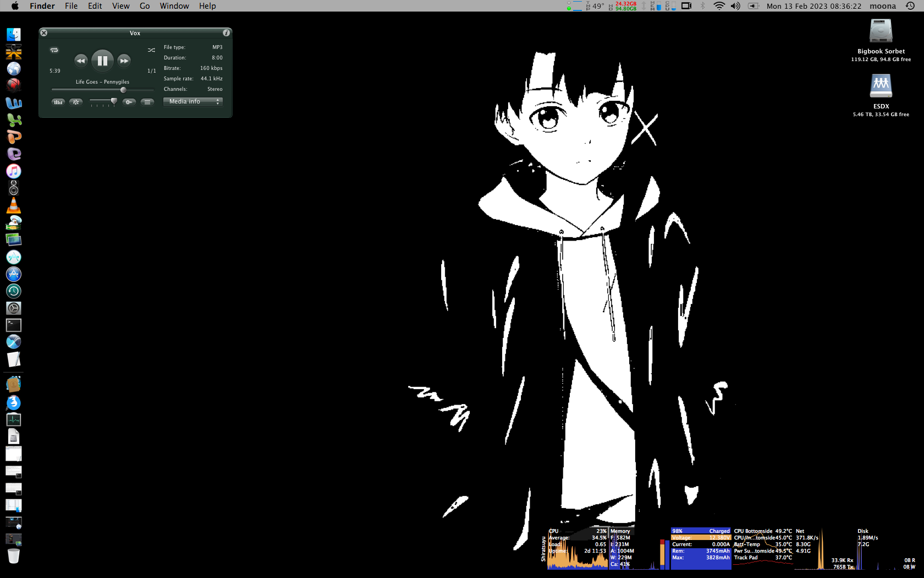This screenshot has height=578, width=924.
Task: Open the Media info dropdown
Action: 193,101
